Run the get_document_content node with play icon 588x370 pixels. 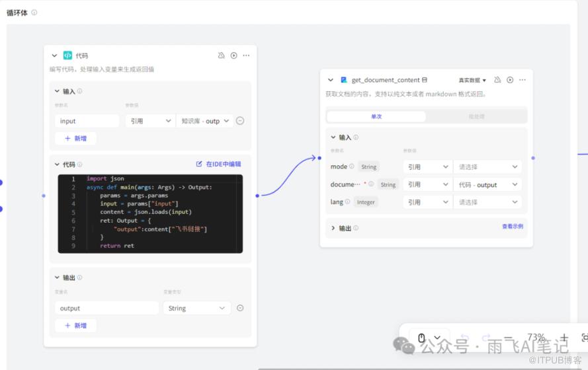tap(510, 80)
